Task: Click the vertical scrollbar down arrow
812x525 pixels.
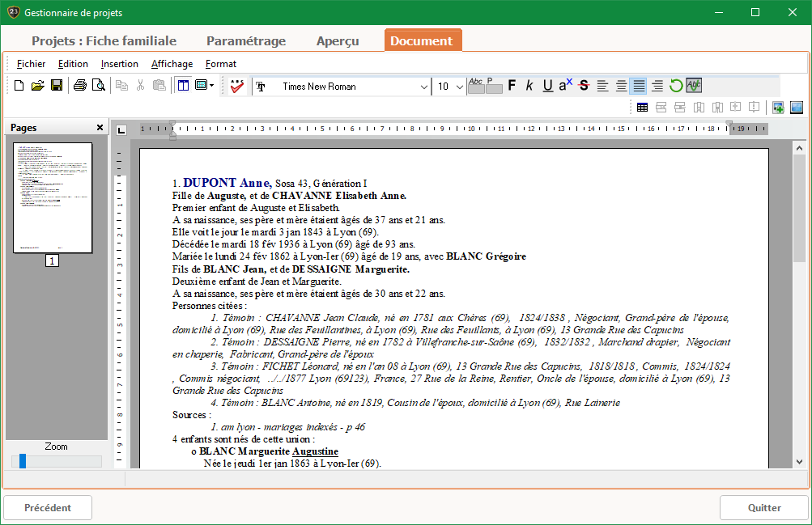Action: tap(799, 462)
